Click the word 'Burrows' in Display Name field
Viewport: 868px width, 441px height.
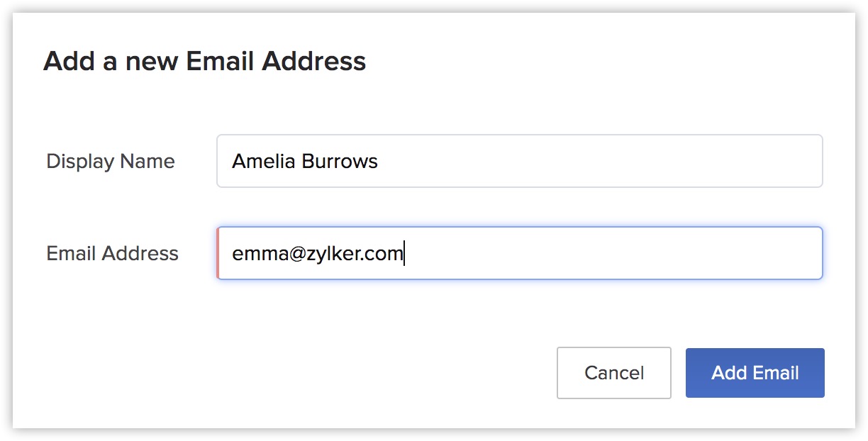[x=340, y=162]
